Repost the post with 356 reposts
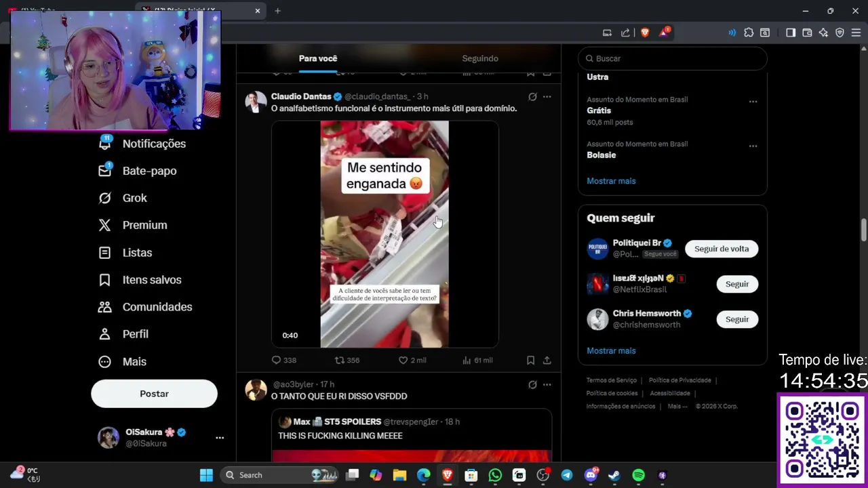Screen dimensions: 868x488 click(347, 361)
